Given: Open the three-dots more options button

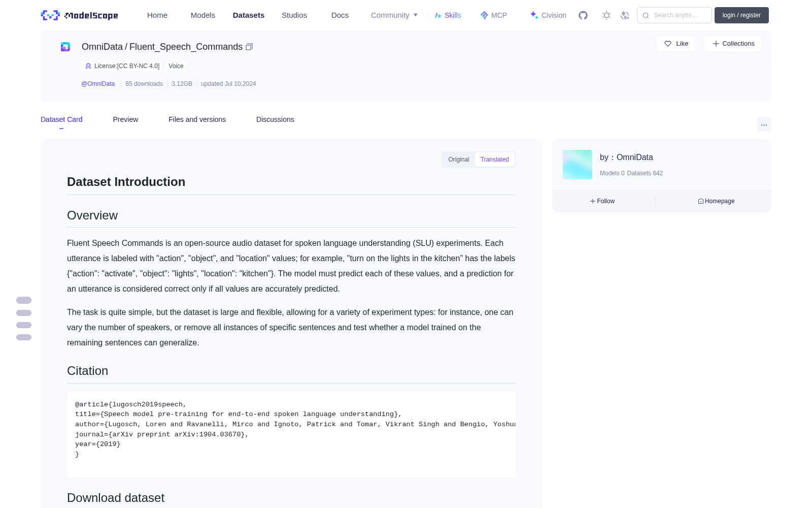Looking at the screenshot, I should click(x=764, y=124).
